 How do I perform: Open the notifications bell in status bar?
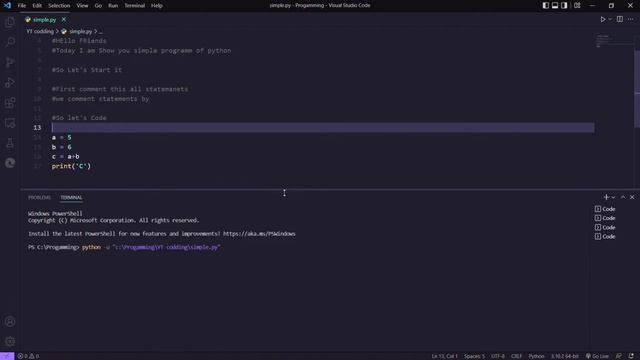[631, 356]
